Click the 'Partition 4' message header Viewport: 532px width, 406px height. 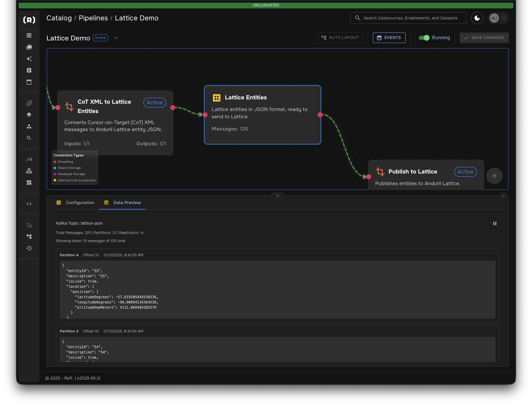coord(69,255)
